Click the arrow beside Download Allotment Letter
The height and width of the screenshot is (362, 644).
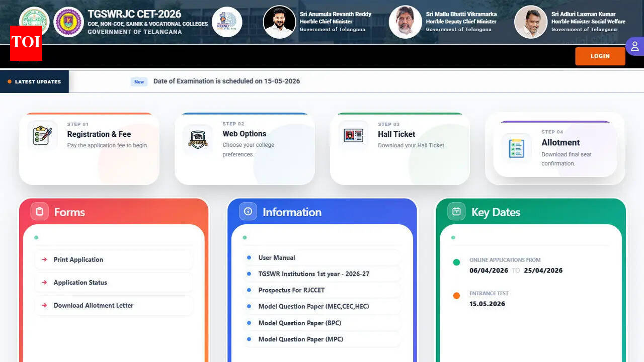[x=44, y=305]
